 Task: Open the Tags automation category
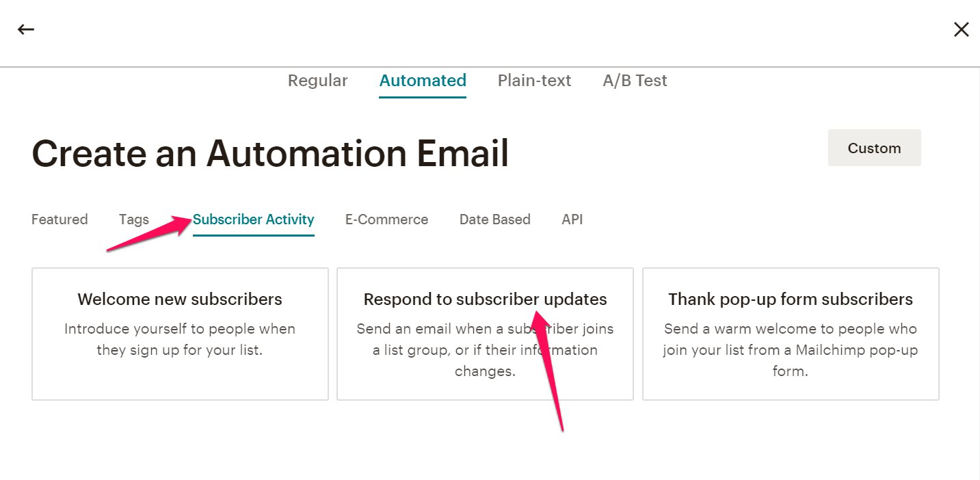click(x=134, y=219)
